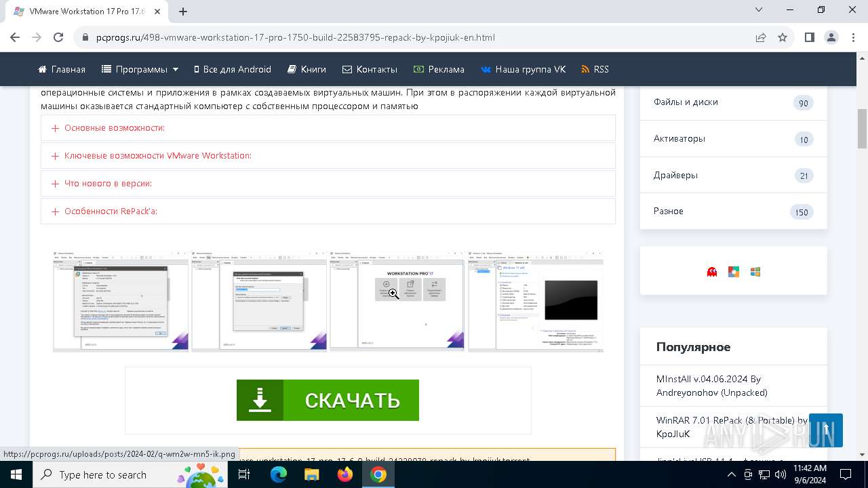868x488 pixels.
Task: Click the colorful square icon in the sidebar widget
Action: coord(734,272)
